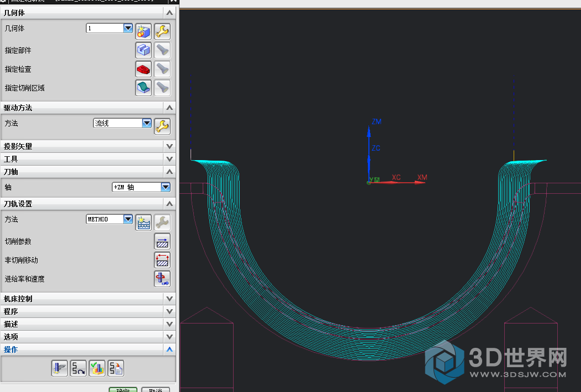Click the list toolpath icon under 操作
Screen dimensions: 581x392
(x=116, y=368)
